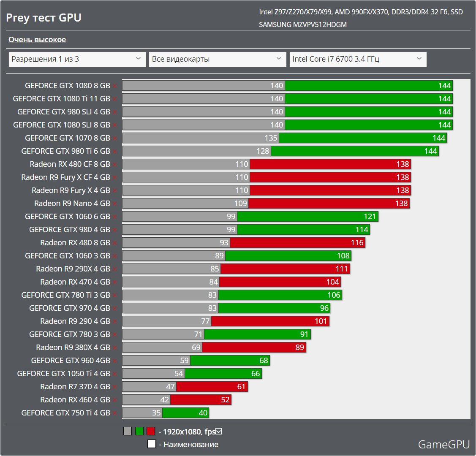Select the 'Очень высокое' quality tab
The width and height of the screenshot is (476, 456).
click(x=37, y=40)
